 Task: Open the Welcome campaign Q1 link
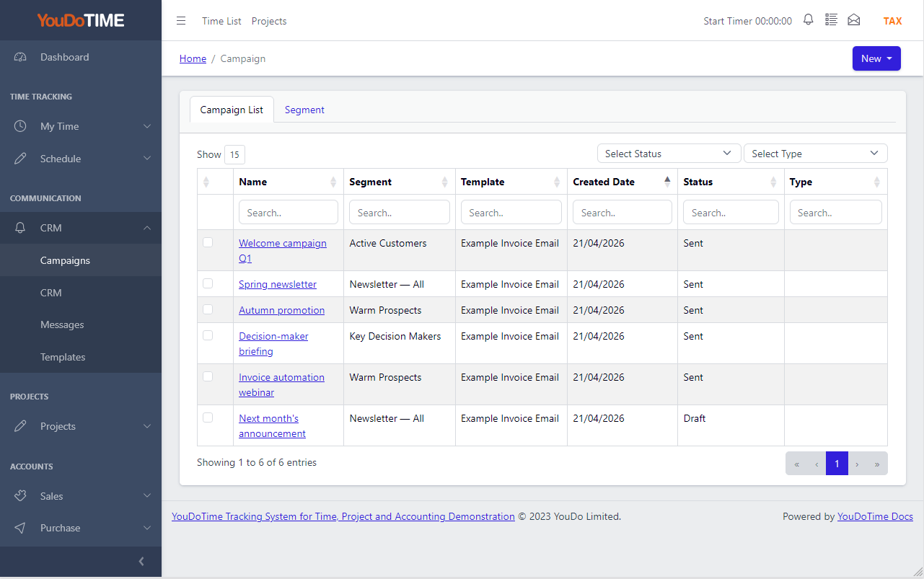(283, 251)
